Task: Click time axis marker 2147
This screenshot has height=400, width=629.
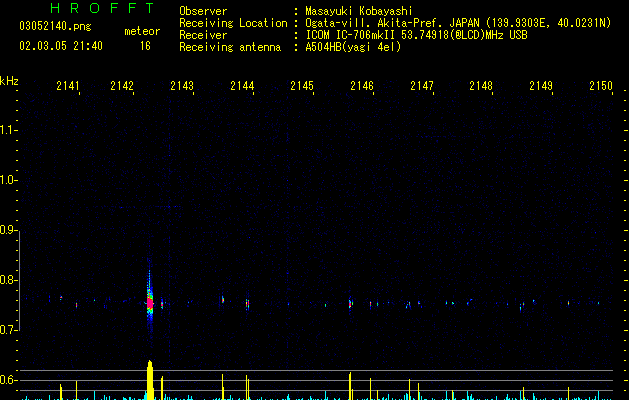Action: point(422,85)
